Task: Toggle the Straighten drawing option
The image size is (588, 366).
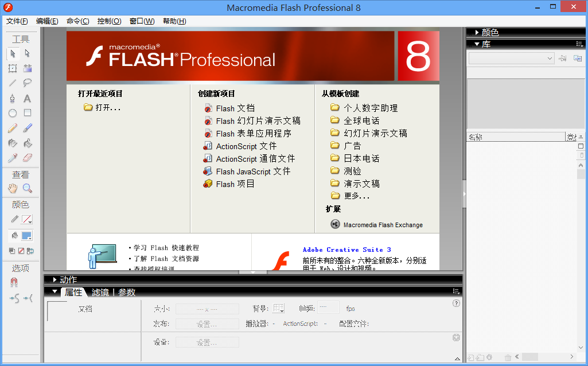Action: pos(27,297)
